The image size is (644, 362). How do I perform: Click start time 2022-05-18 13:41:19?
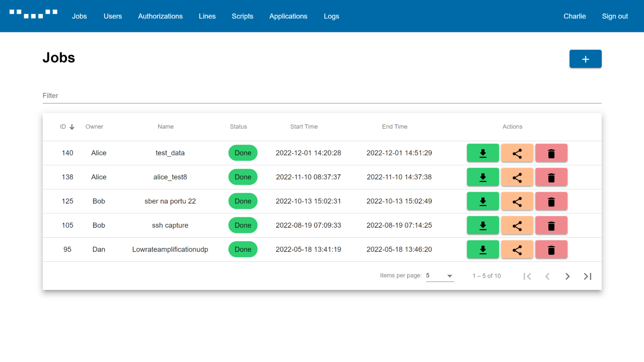pyautogui.click(x=308, y=249)
